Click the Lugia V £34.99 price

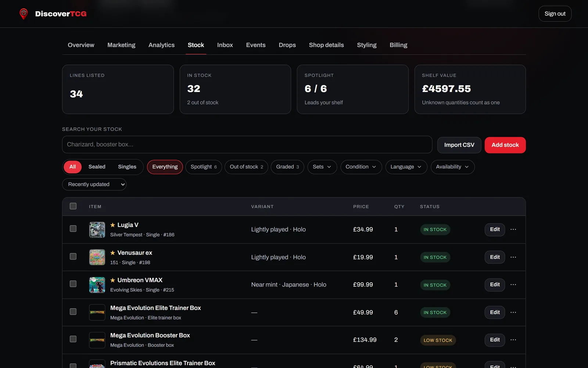pyautogui.click(x=363, y=229)
